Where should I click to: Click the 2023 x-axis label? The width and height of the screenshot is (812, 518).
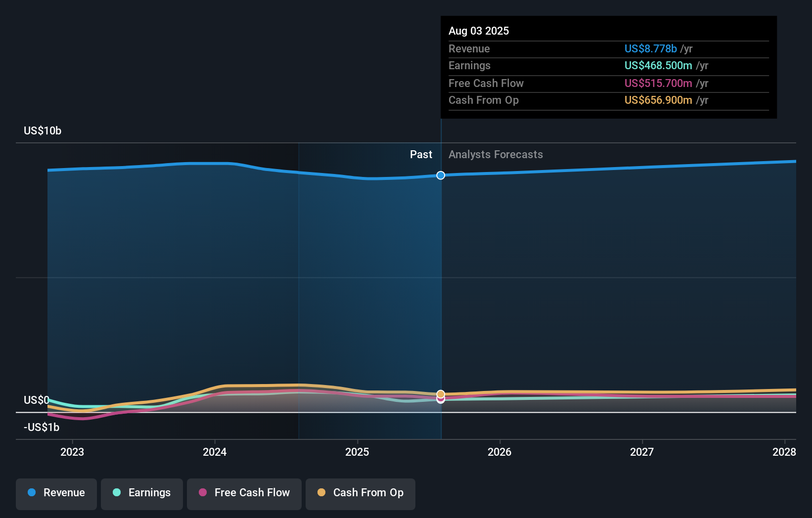(x=72, y=452)
